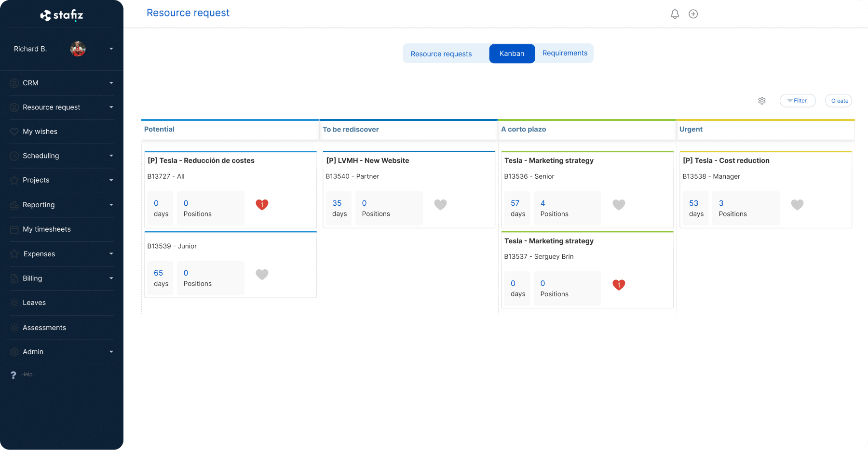868x450 pixels.
Task: Click the Leaves sun icon in sidebar
Action: (x=14, y=303)
